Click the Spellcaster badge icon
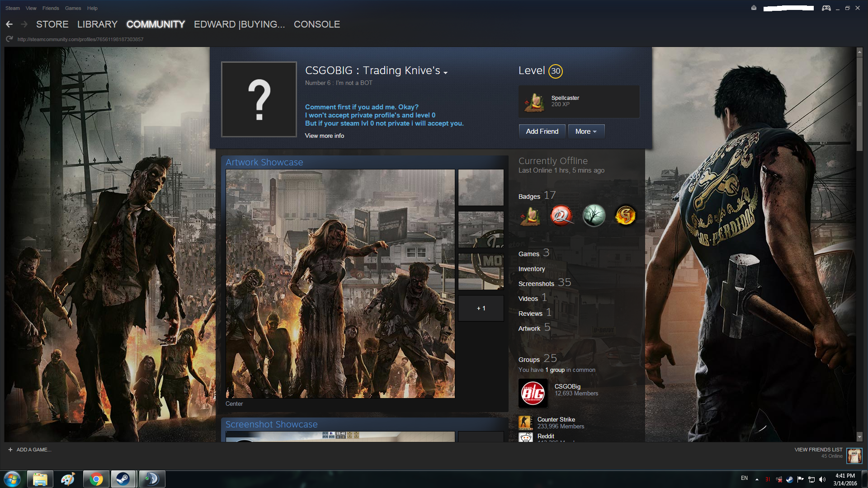This screenshot has height=488, width=868. point(535,102)
